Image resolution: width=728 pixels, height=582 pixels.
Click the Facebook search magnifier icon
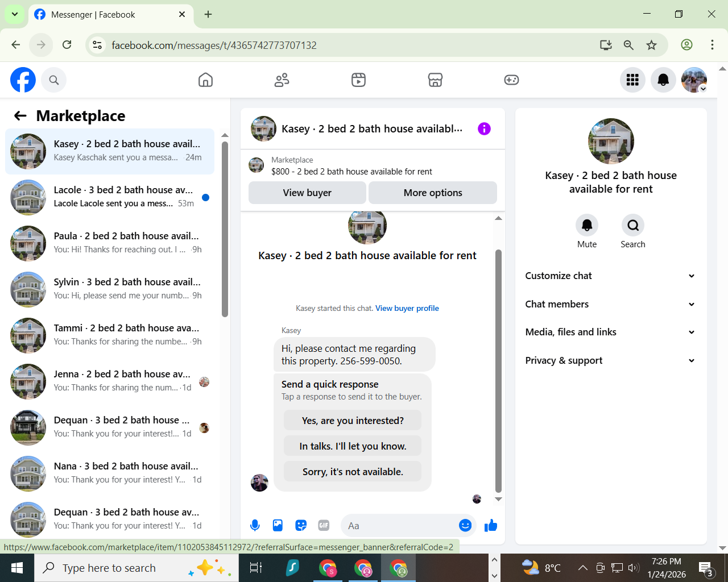tap(54, 80)
